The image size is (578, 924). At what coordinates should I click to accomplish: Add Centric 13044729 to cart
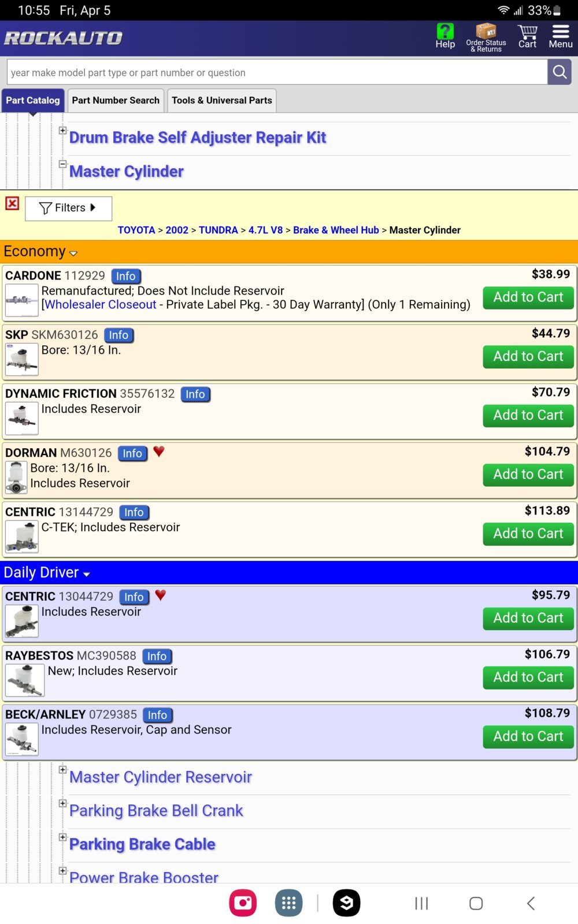coord(528,619)
